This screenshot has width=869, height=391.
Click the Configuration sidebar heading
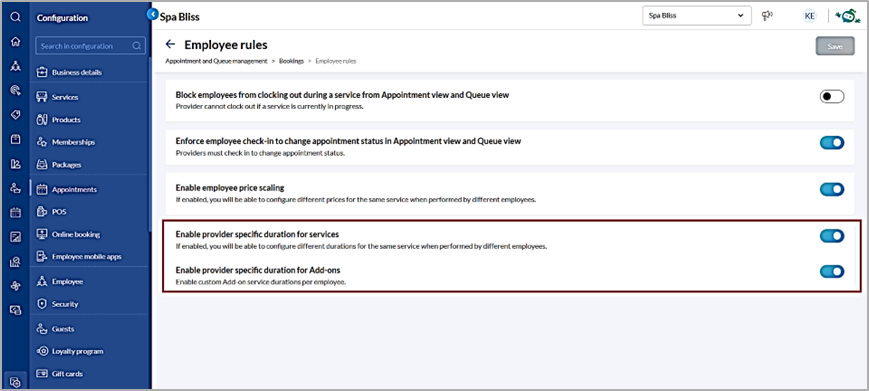[x=62, y=18]
